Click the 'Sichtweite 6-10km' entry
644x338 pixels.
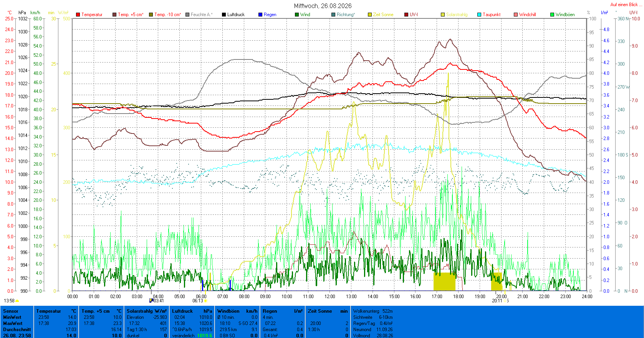click(373, 317)
